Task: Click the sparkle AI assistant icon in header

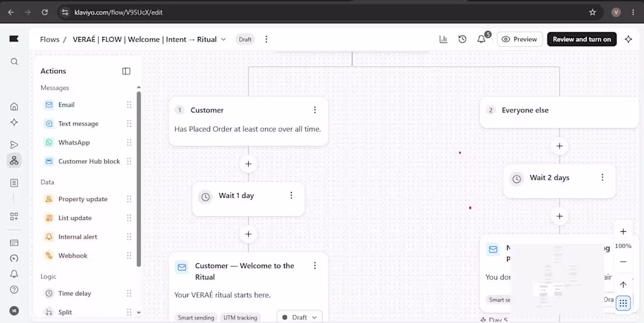Action: [628, 39]
